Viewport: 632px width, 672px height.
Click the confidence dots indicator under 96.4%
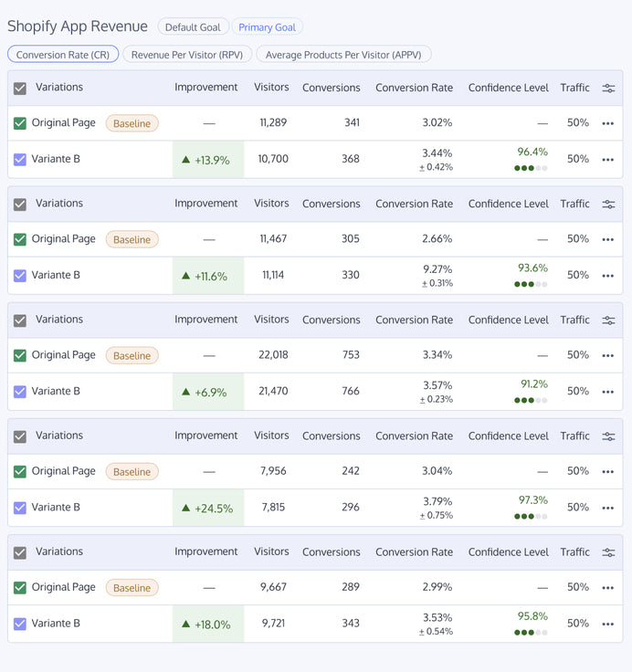tap(531, 168)
